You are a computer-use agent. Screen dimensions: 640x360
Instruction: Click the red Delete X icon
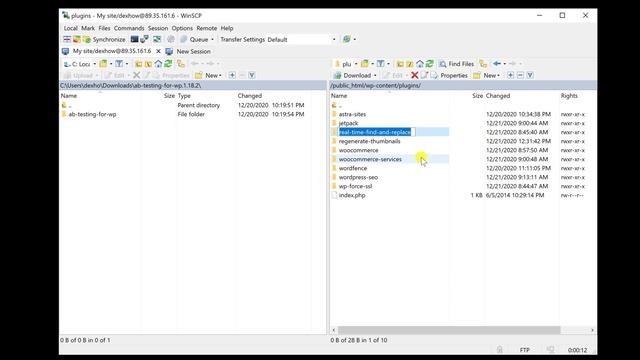[x=414, y=75]
